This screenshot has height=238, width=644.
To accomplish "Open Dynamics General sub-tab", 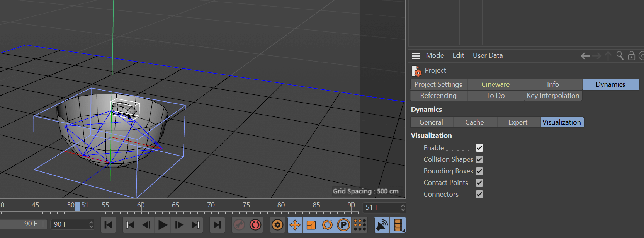I will click(432, 122).
